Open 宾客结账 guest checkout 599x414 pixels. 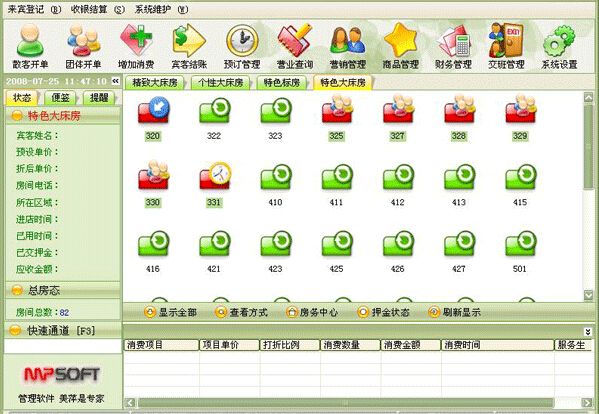click(189, 46)
